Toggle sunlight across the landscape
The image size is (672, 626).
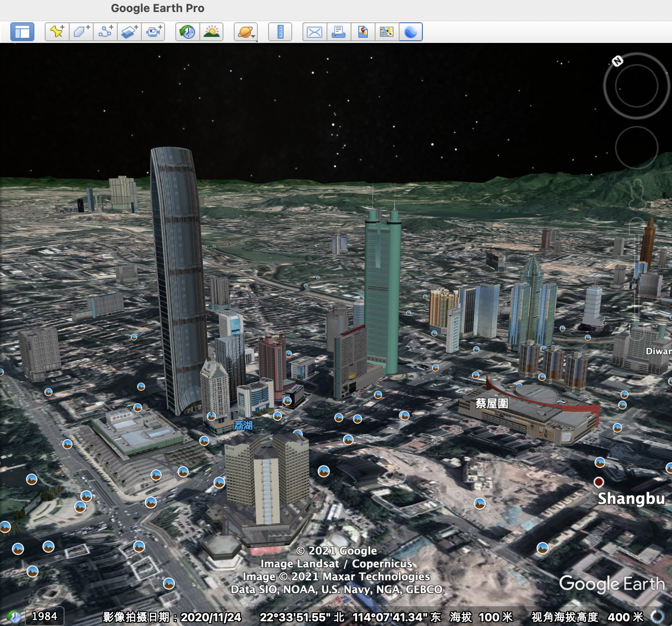(x=211, y=32)
